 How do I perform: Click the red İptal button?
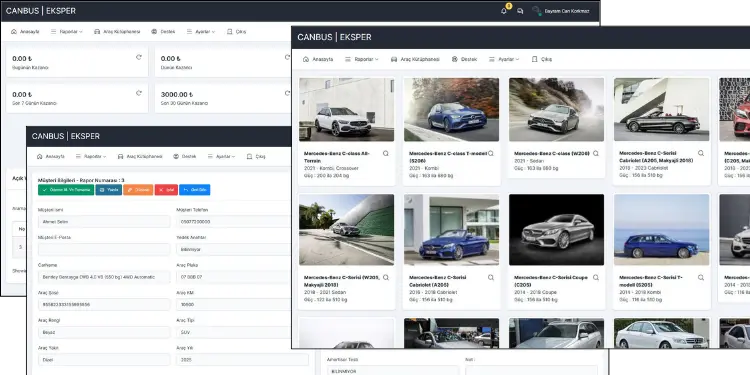coord(166,190)
